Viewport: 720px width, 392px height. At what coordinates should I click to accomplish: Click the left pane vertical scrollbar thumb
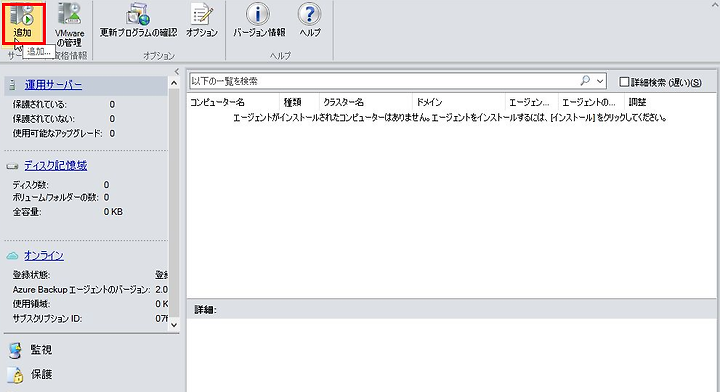[174, 202]
